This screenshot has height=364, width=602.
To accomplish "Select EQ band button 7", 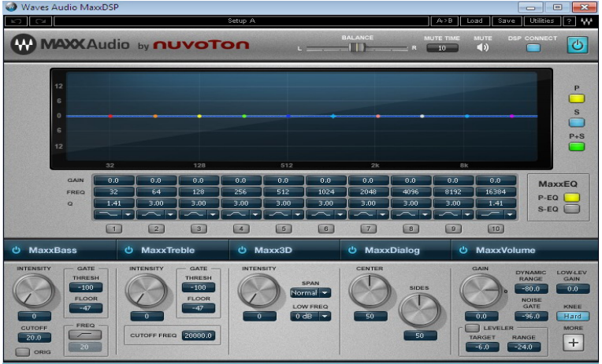I will pyautogui.click(x=369, y=228).
